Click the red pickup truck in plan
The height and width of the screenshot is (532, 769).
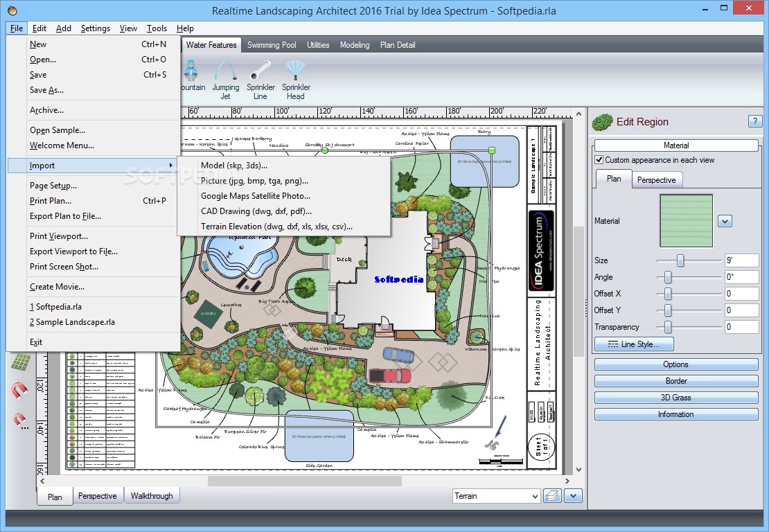tap(390, 375)
